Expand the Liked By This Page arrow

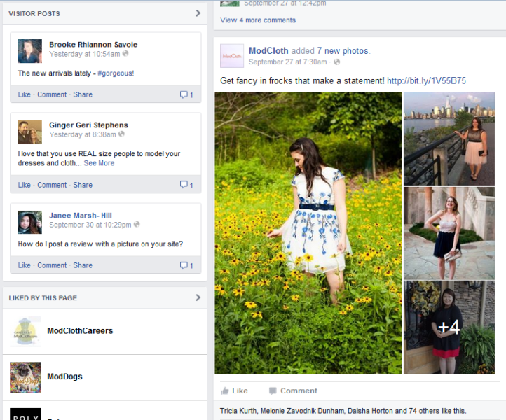(198, 297)
